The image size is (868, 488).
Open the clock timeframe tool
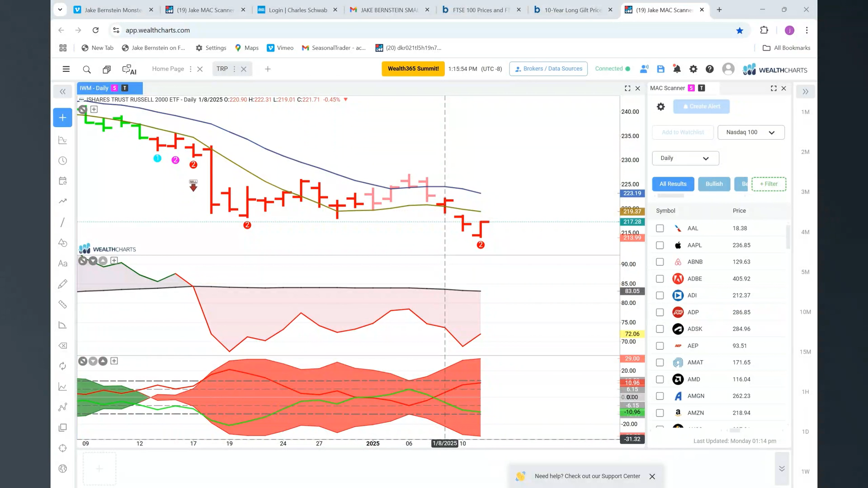[63, 161]
